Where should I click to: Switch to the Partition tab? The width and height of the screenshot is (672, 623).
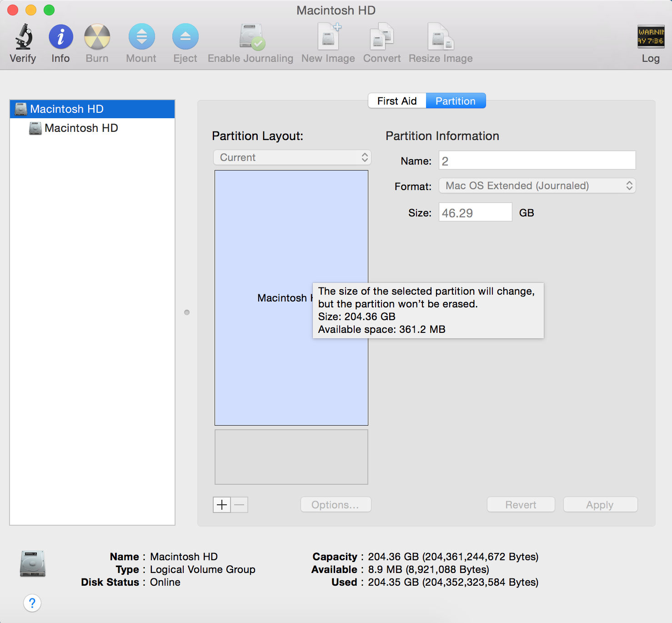point(456,101)
